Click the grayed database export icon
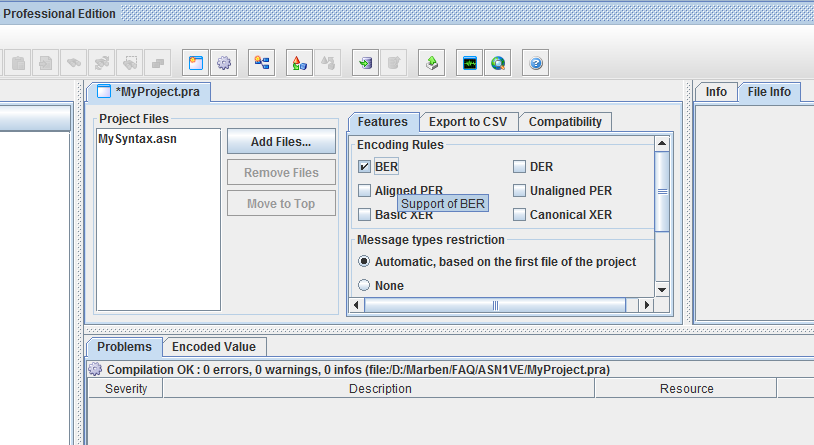Viewport: 814px width, 445px height. tap(394, 63)
